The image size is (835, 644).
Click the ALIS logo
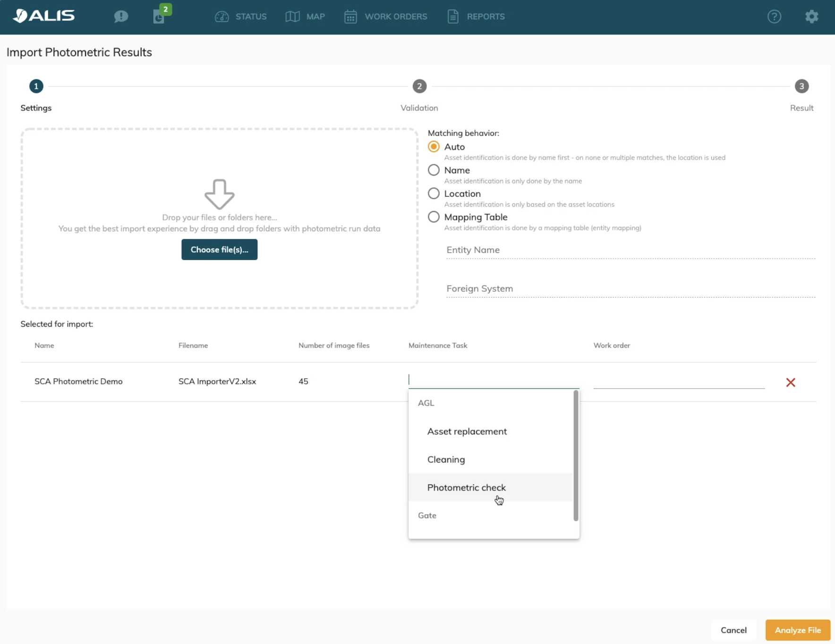tap(43, 16)
